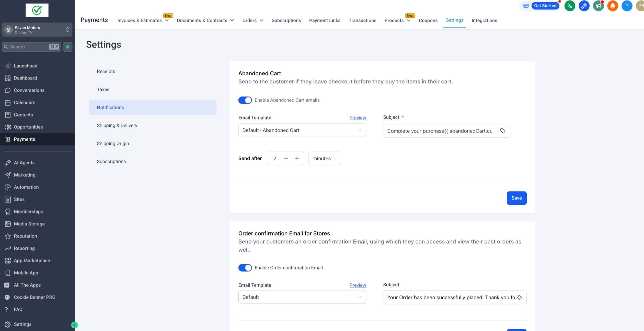Preview the Abandoned Cart email template
The height and width of the screenshot is (331, 644).
(358, 118)
